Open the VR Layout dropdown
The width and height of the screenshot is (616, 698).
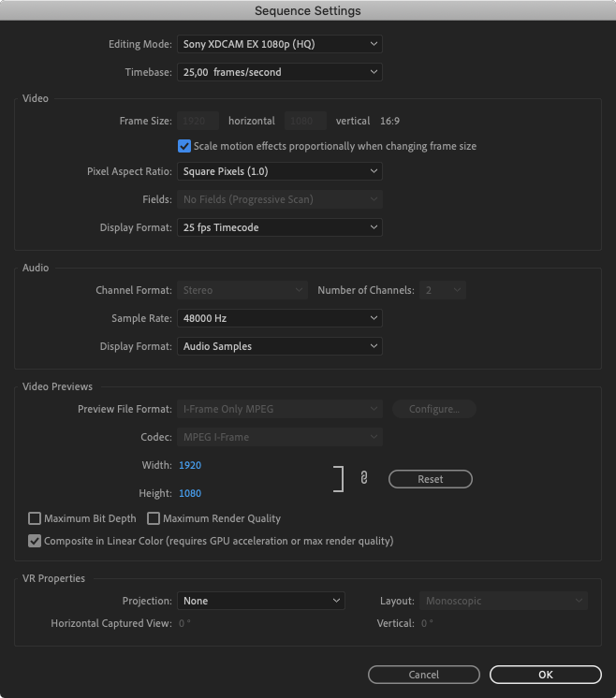(504, 601)
